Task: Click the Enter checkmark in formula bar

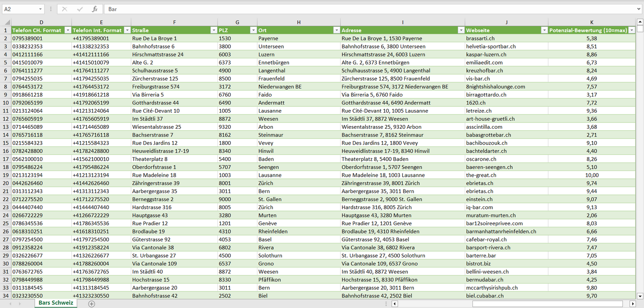Action: 80,9
